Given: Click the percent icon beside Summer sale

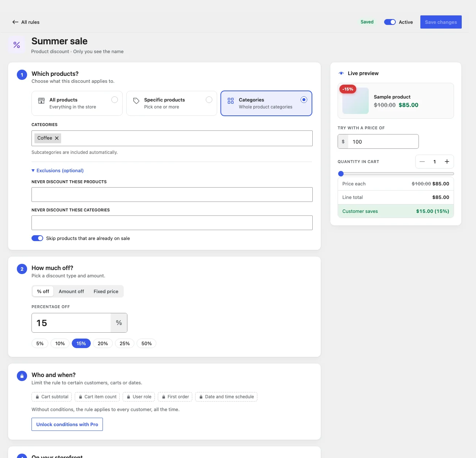Looking at the screenshot, I should pos(17,45).
